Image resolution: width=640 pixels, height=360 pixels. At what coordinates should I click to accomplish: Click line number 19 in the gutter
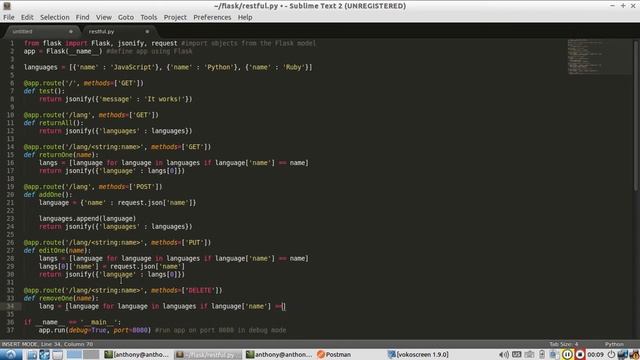pos(10,187)
